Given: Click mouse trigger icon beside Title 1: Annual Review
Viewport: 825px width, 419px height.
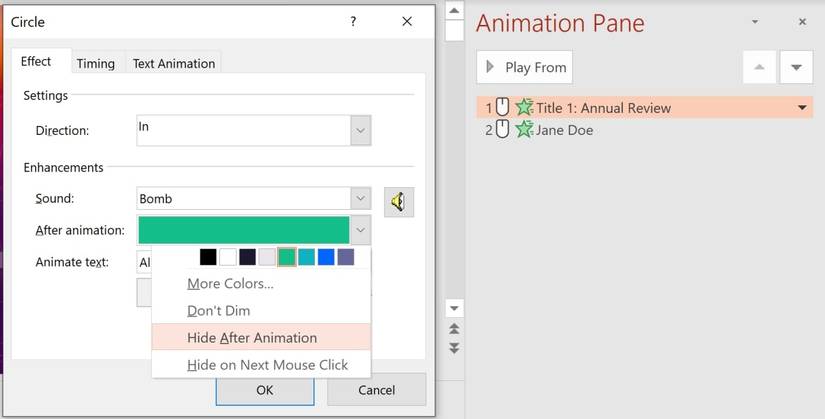Looking at the screenshot, I should pos(503,107).
